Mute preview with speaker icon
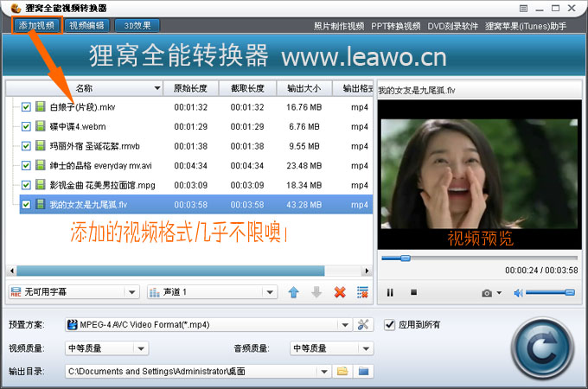Screen dimensions: 588x389 pos(518,293)
